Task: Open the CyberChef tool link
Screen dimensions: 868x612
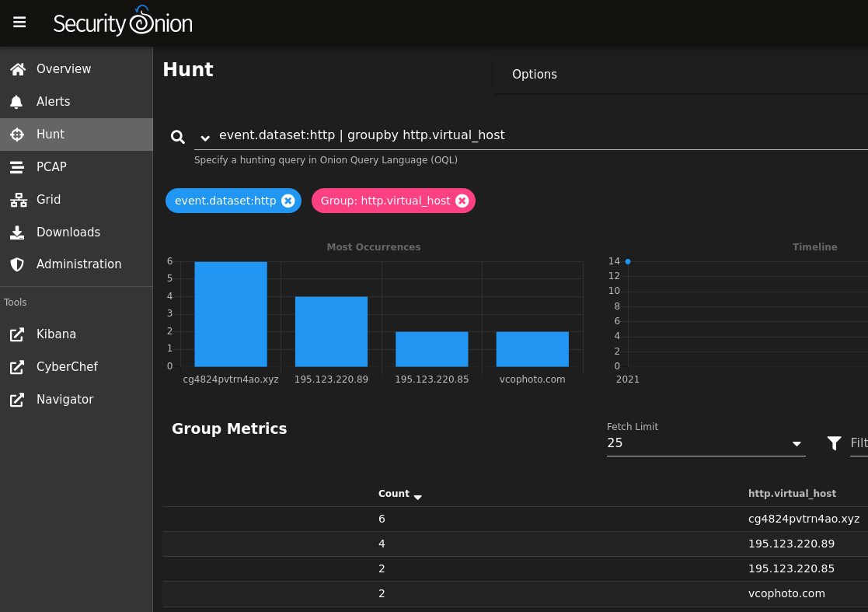Action: 76,366
